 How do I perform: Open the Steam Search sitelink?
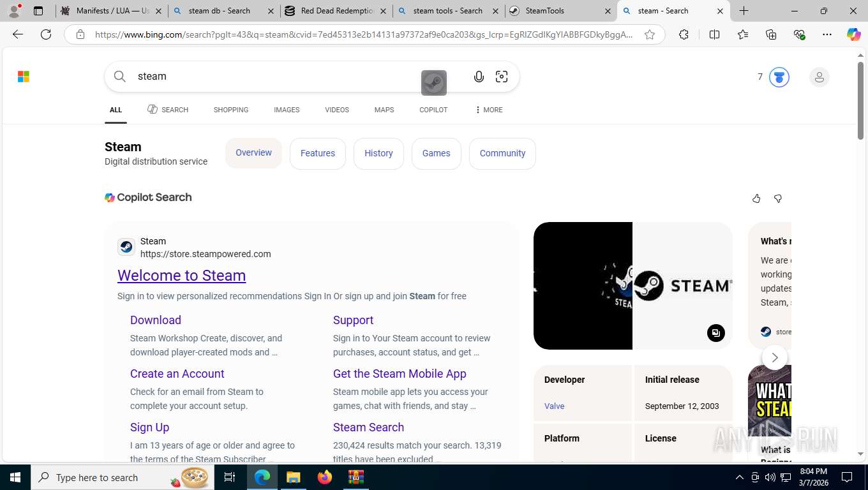pyautogui.click(x=368, y=427)
